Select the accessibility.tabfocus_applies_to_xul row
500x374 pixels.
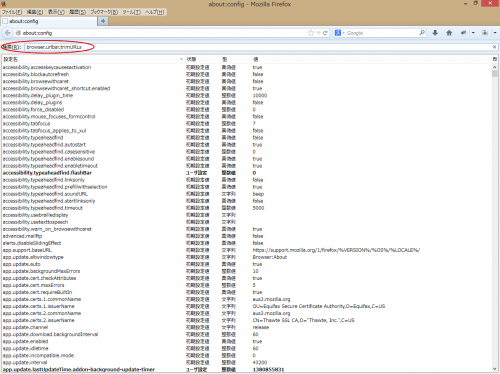coord(247,130)
